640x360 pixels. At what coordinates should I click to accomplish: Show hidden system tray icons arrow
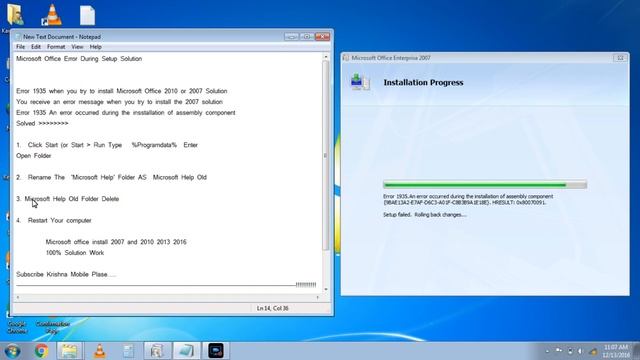click(547, 351)
